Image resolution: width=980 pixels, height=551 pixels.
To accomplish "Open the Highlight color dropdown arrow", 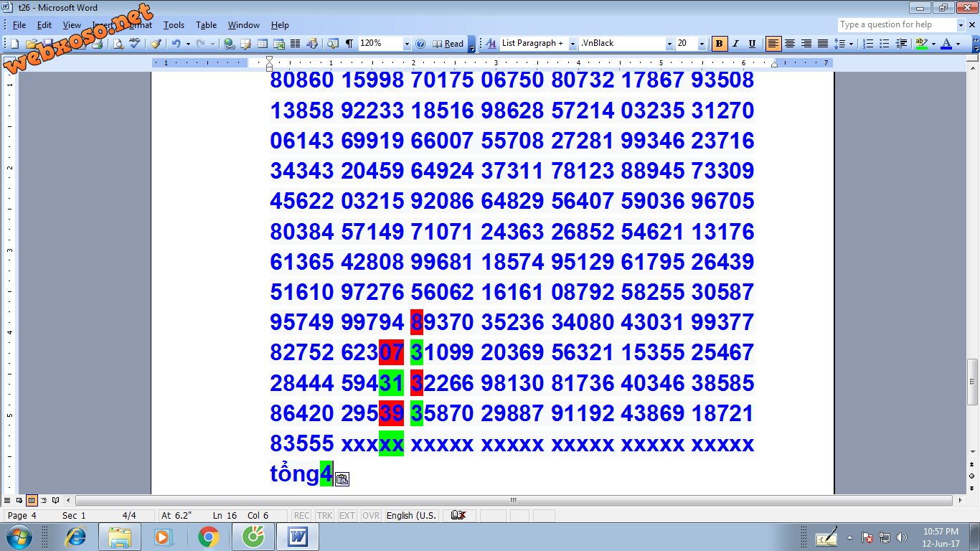I will [x=933, y=44].
